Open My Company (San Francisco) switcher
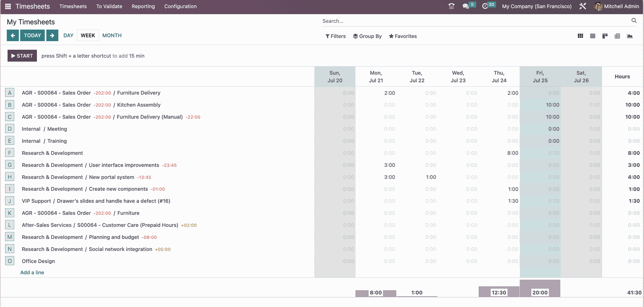 tap(537, 6)
